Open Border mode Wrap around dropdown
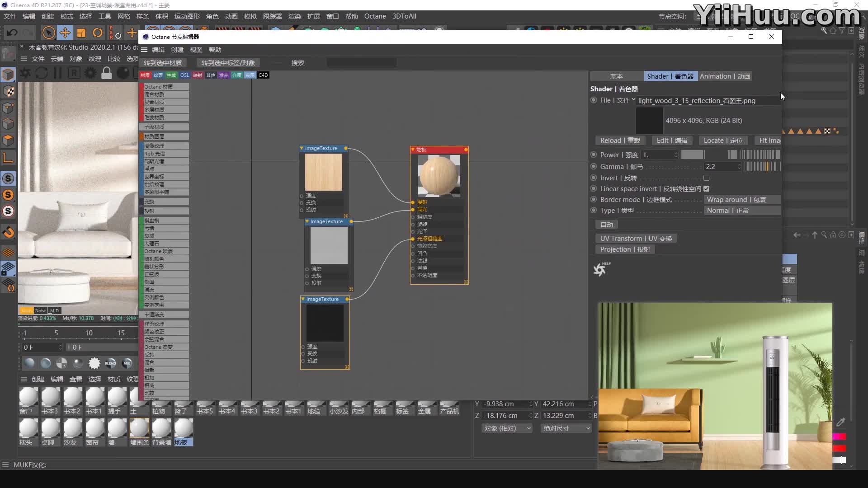Viewport: 868px width, 488px height. pyautogui.click(x=742, y=200)
